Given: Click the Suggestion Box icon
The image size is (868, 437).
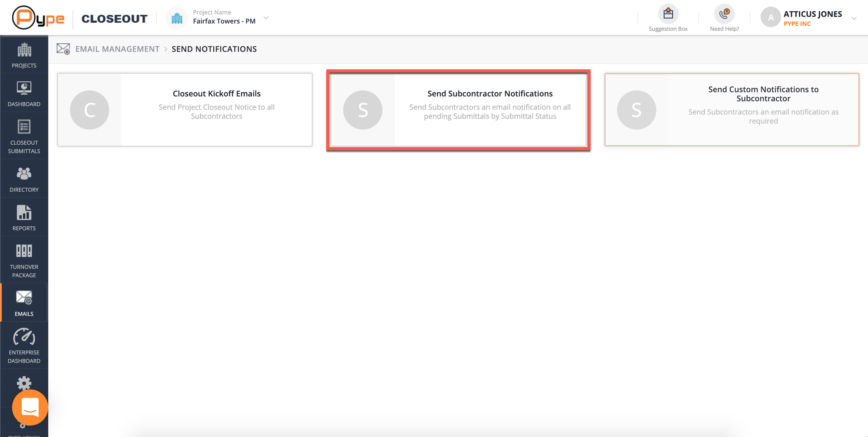Looking at the screenshot, I should (x=668, y=14).
